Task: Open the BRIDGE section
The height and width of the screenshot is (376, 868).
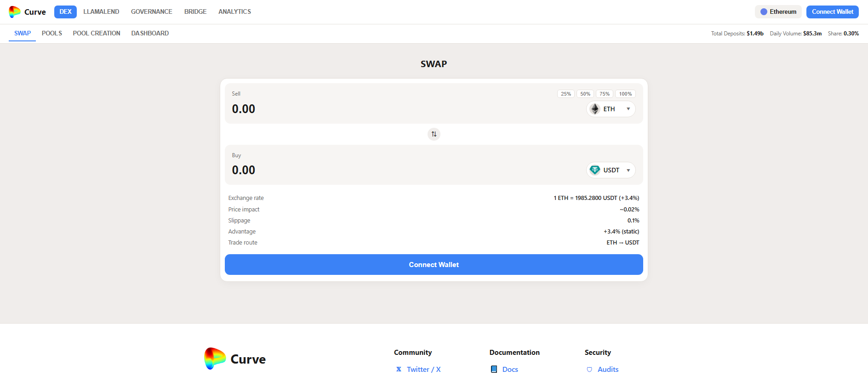Action: [195, 12]
